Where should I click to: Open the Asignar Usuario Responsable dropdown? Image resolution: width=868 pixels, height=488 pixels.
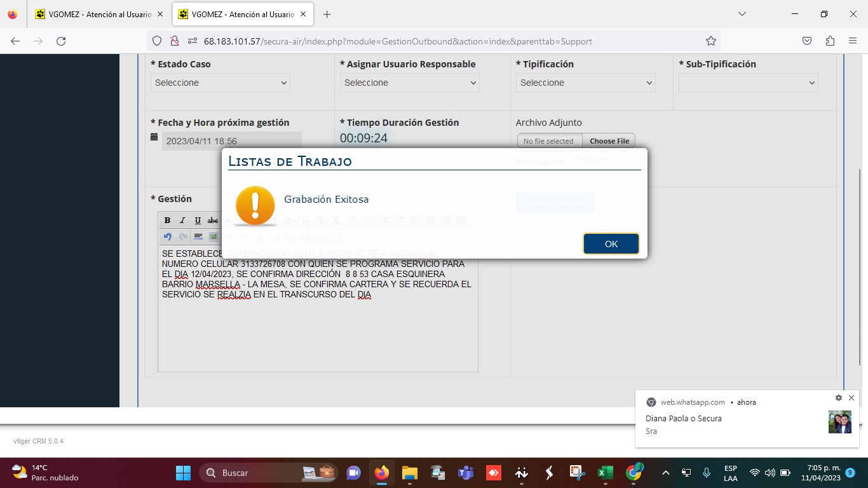(409, 83)
